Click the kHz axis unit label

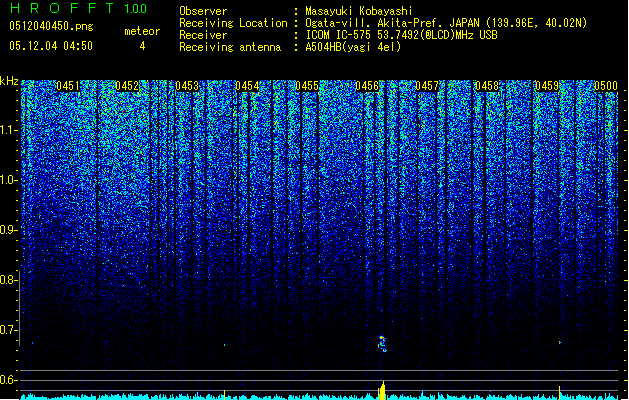(9, 81)
